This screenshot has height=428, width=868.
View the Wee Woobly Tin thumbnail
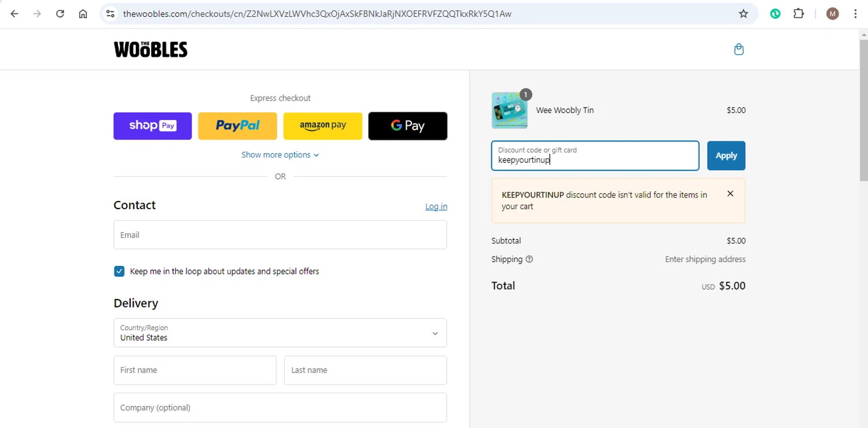[509, 110]
